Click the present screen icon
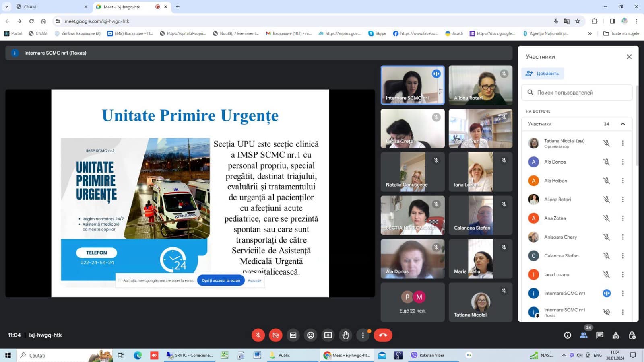Image resolution: width=644 pixels, height=362 pixels. click(328, 335)
